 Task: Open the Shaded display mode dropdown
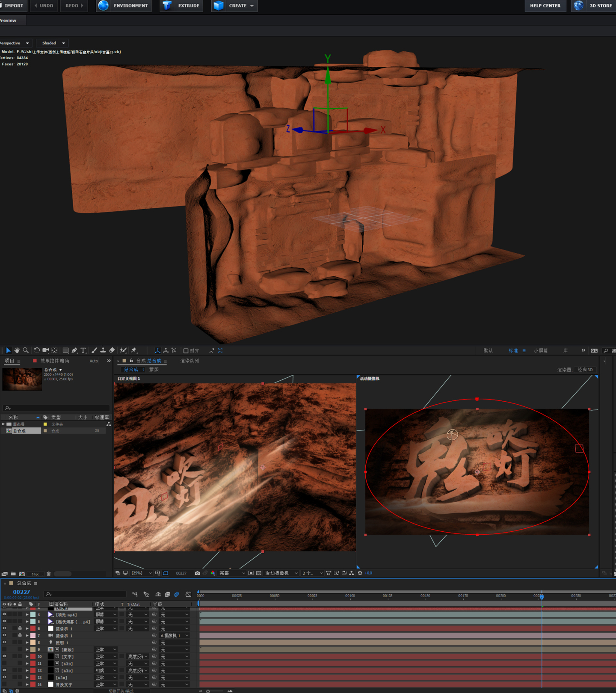click(x=53, y=43)
